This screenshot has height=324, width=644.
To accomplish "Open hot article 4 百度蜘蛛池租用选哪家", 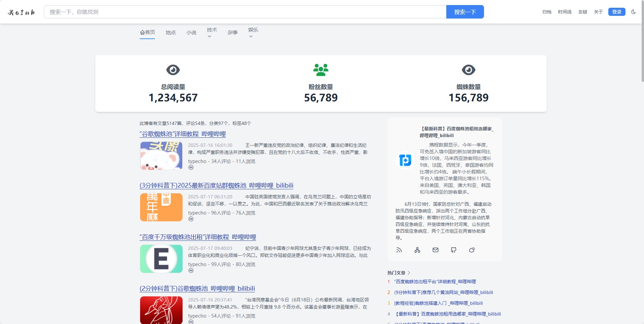I will tap(448, 314).
